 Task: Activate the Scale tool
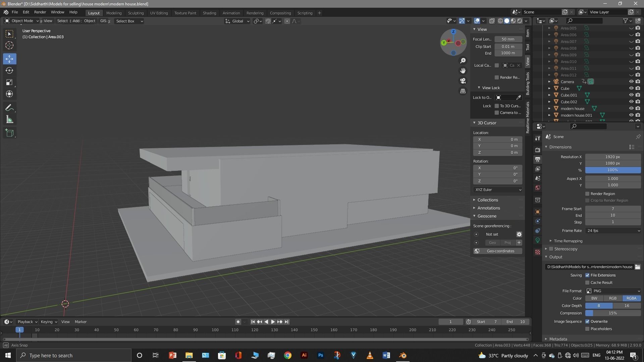9,82
